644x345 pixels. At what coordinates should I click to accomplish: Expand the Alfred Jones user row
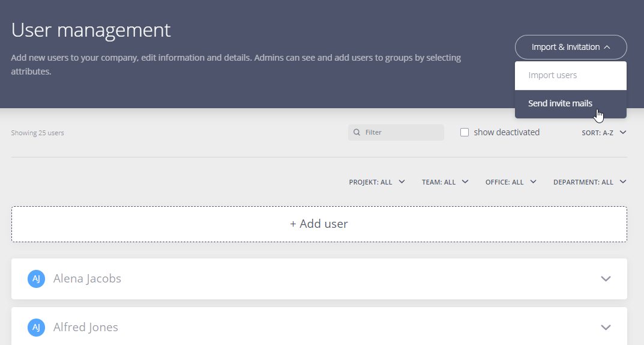coord(606,328)
